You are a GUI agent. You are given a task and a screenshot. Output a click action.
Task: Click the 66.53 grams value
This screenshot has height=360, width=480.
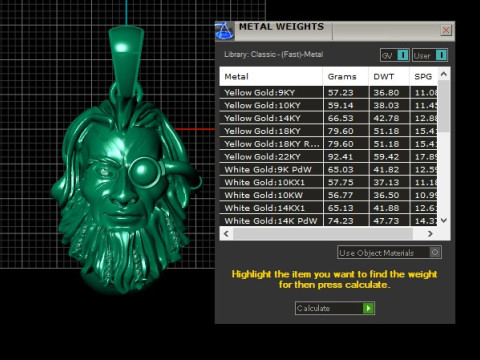tap(340, 118)
